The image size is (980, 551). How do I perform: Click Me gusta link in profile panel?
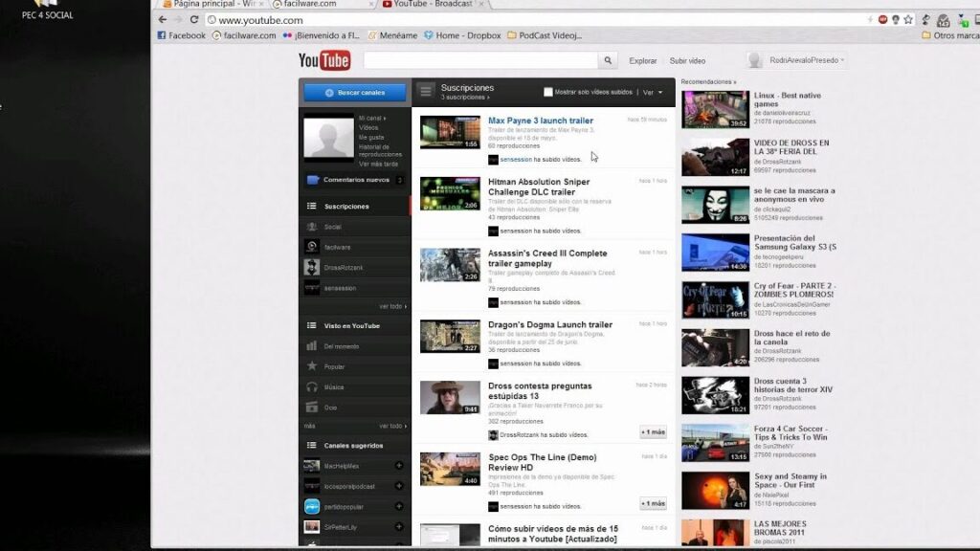coord(371,138)
